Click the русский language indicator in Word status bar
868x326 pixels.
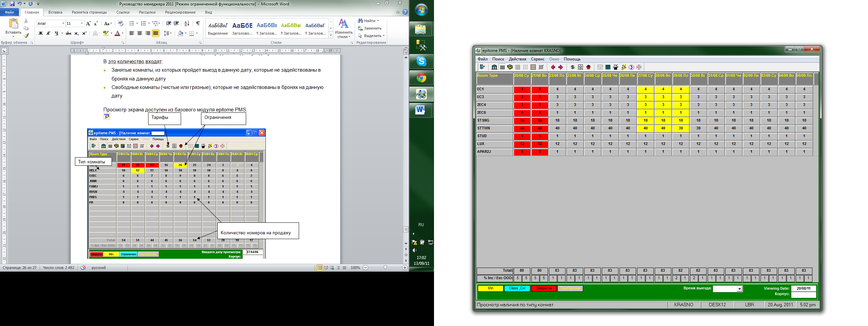98,268
